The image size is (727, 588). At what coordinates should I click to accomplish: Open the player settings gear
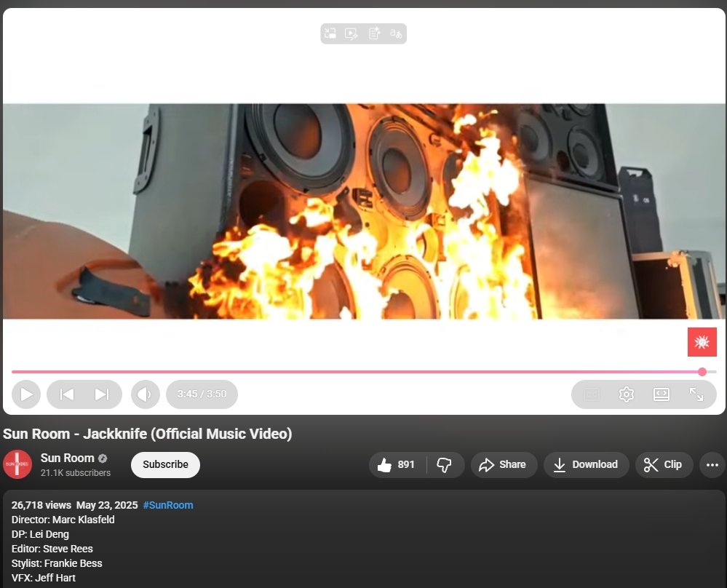tap(626, 394)
